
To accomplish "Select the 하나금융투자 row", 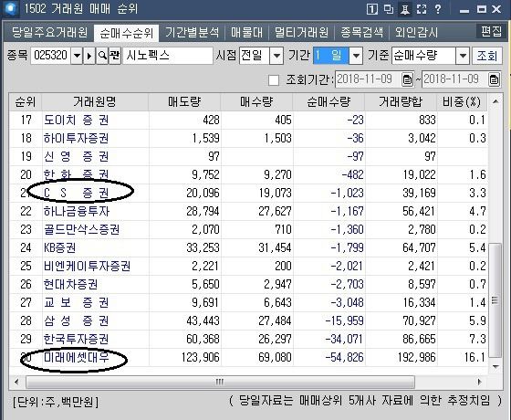I will (x=248, y=211).
